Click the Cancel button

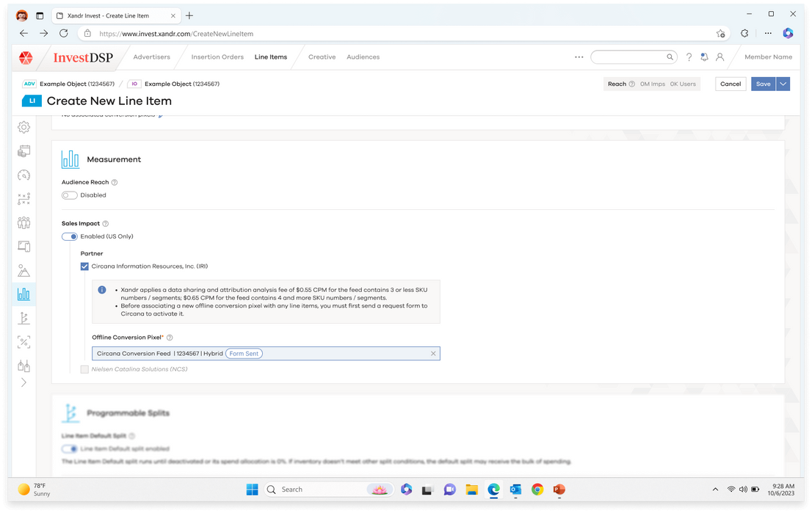(x=731, y=84)
